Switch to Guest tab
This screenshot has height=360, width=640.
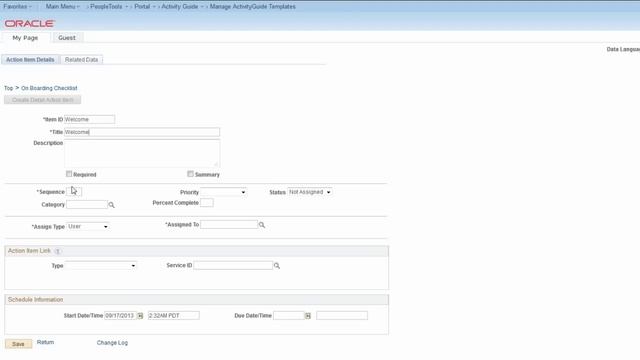click(x=67, y=38)
